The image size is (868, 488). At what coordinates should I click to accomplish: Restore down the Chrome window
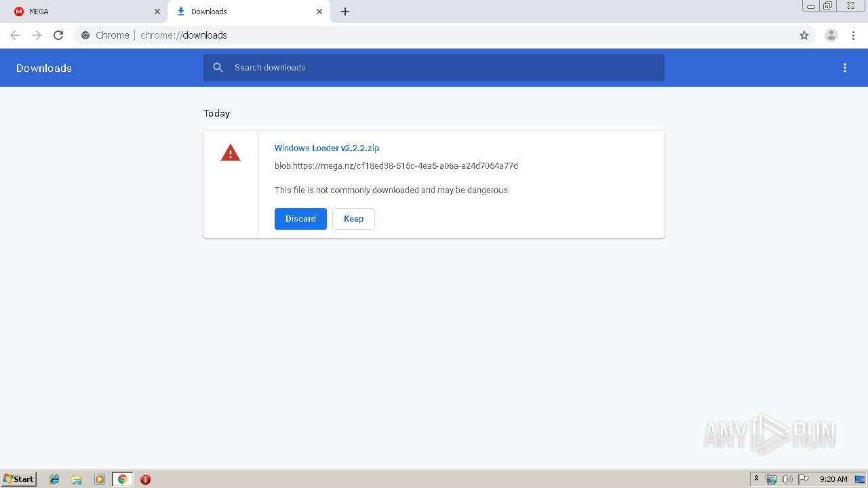coord(828,5)
